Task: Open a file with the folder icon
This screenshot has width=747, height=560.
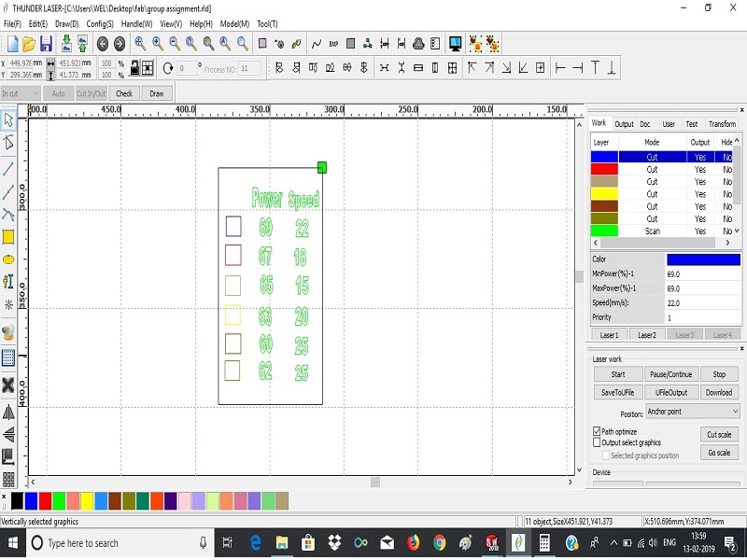Action: 29,44
